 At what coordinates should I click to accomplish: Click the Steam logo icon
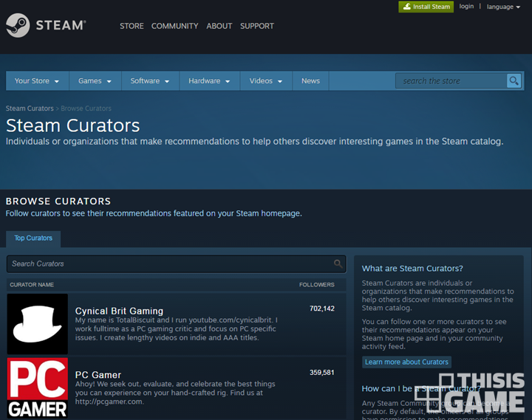coord(18,25)
